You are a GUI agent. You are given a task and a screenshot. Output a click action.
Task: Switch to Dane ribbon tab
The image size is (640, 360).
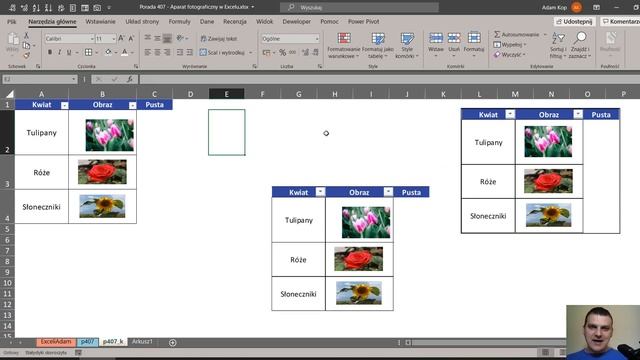[x=207, y=21]
